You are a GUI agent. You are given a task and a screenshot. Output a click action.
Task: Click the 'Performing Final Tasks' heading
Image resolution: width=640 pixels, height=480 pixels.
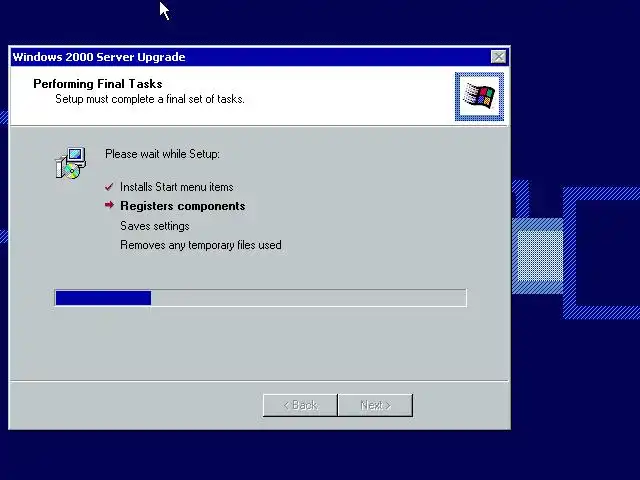coord(98,84)
